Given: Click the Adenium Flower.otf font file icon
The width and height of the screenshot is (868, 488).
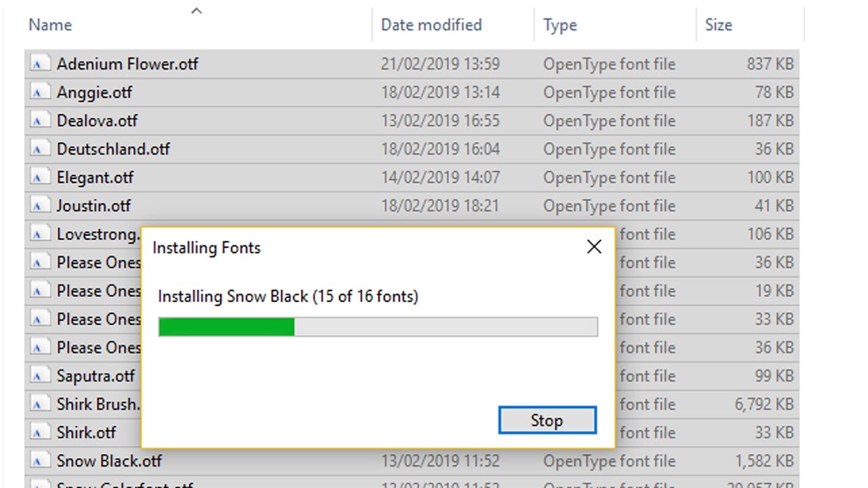Looking at the screenshot, I should [x=40, y=64].
